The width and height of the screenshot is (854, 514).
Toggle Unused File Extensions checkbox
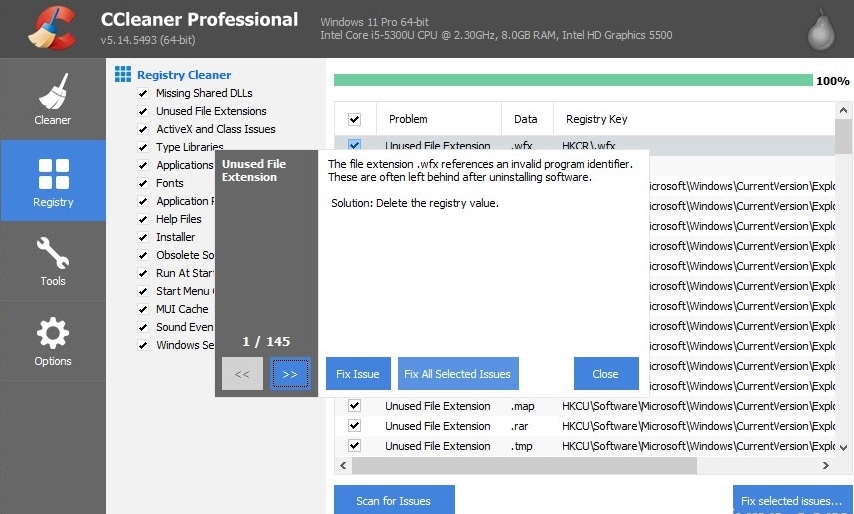coord(143,111)
